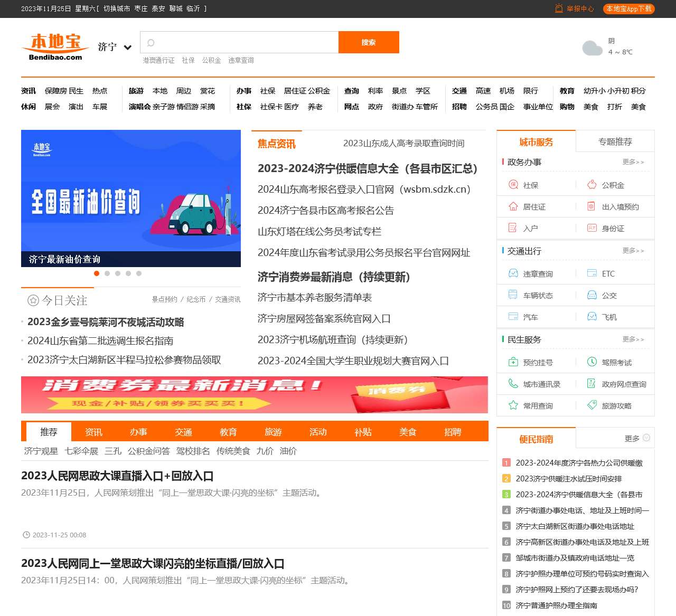Viewport: 676px width, 616px height.
Task: Select the 招聘 content tab
Action: (453, 432)
